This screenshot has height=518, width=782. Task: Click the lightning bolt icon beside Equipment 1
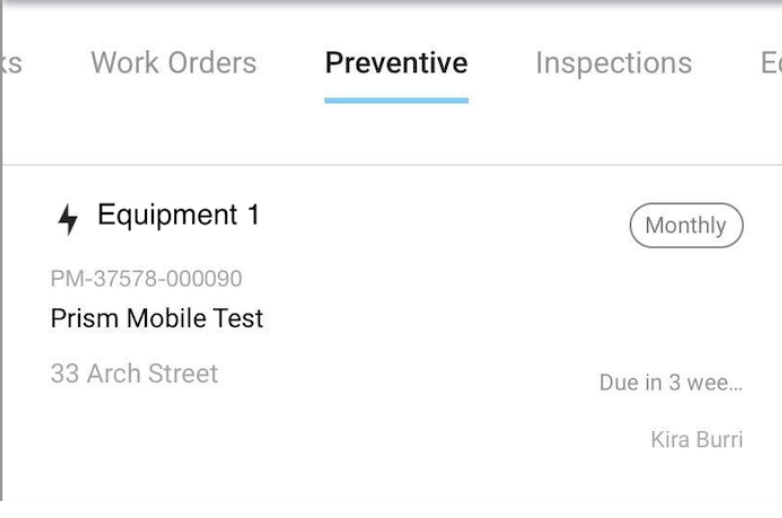68,219
